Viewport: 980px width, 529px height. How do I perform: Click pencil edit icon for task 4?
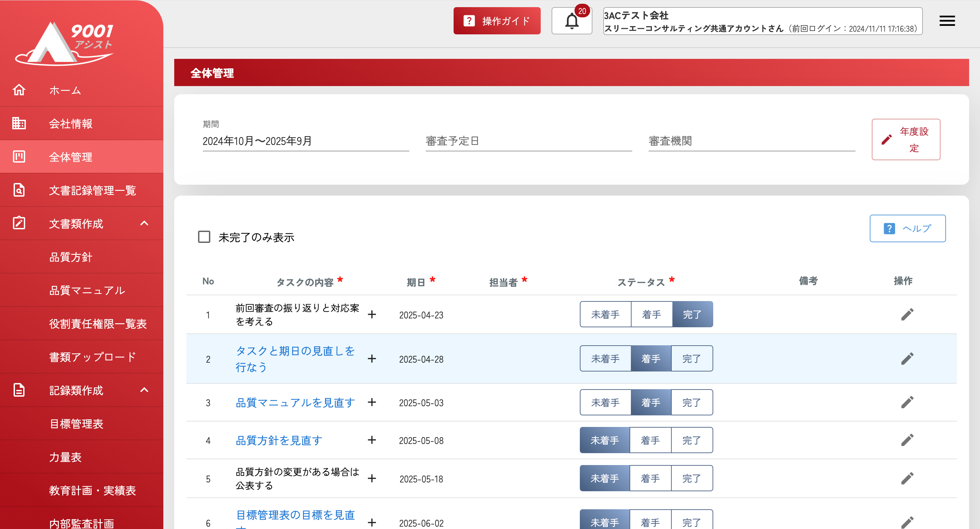907,440
